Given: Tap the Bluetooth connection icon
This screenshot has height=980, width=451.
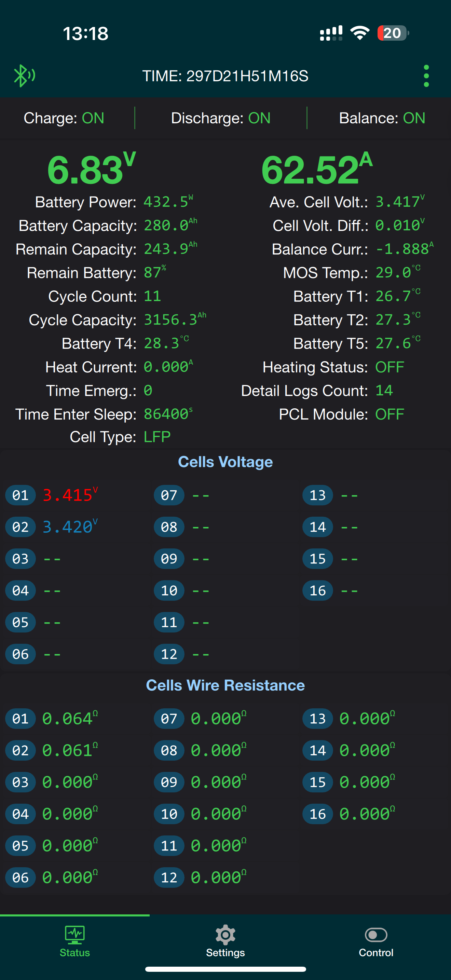Looking at the screenshot, I should [x=24, y=76].
